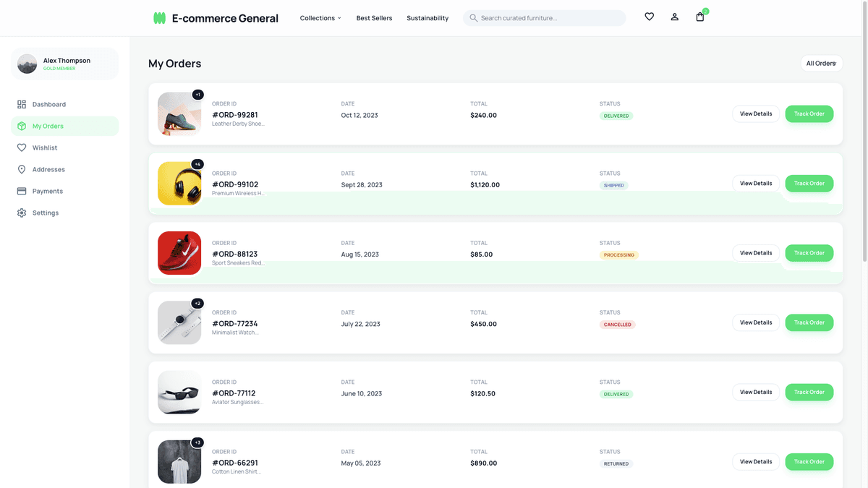
Task: View Details for order ORD-88123
Action: pos(755,252)
